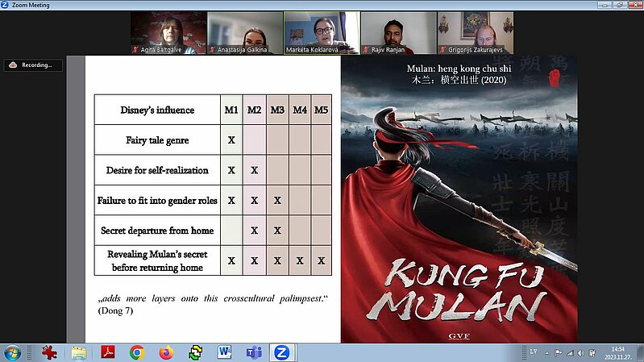The height and width of the screenshot is (362, 644).
Task: Click the M4 column header
Action: pos(300,110)
